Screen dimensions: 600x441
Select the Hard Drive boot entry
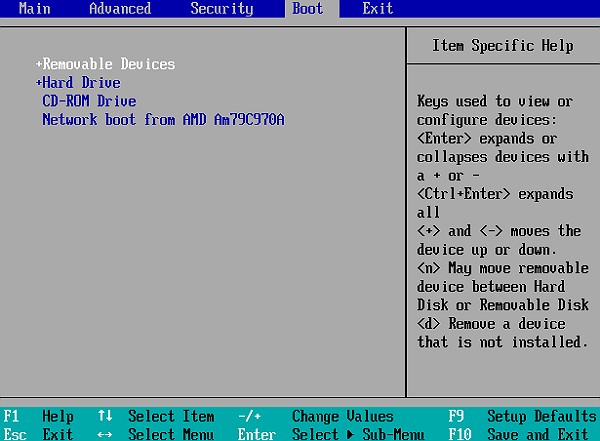[x=82, y=82]
